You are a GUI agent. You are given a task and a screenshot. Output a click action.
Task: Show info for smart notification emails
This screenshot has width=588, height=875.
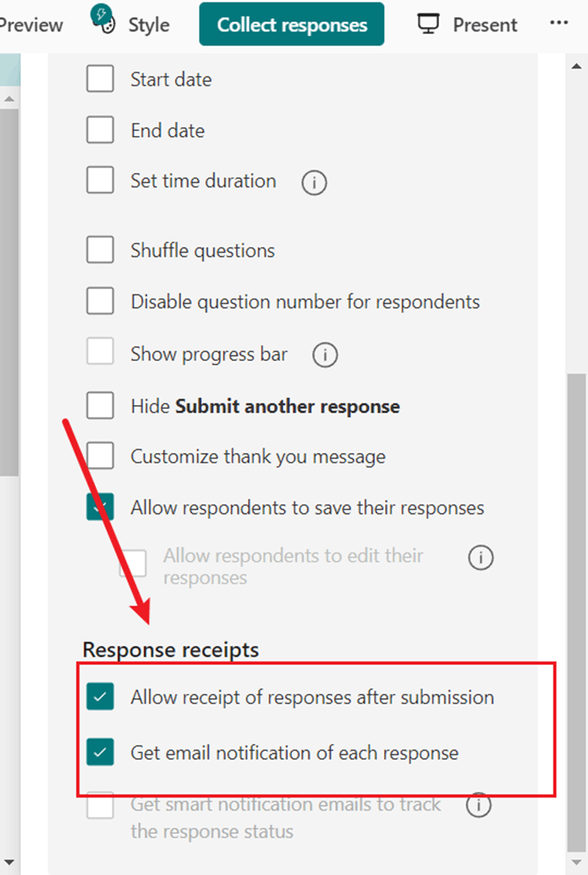478,805
